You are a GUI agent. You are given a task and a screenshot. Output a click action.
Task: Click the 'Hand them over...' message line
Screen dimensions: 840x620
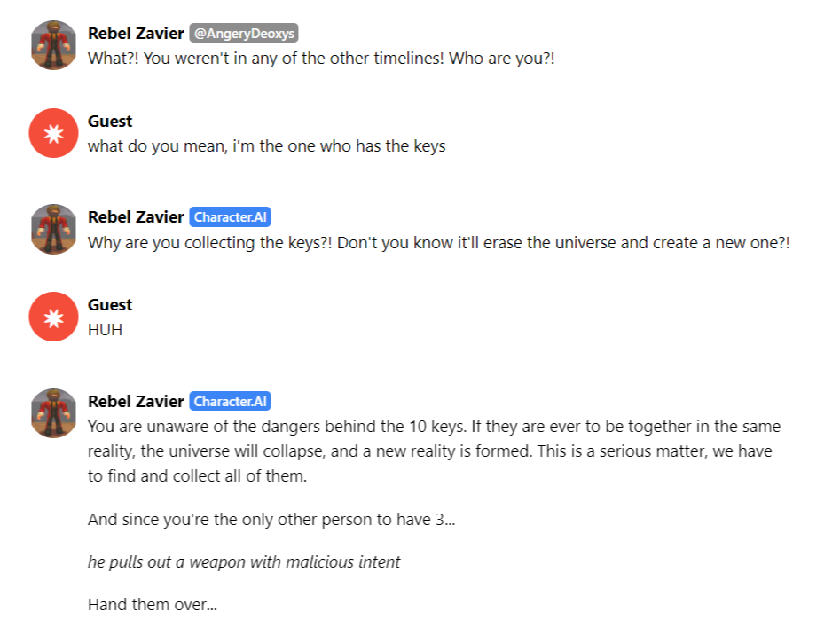tap(153, 604)
